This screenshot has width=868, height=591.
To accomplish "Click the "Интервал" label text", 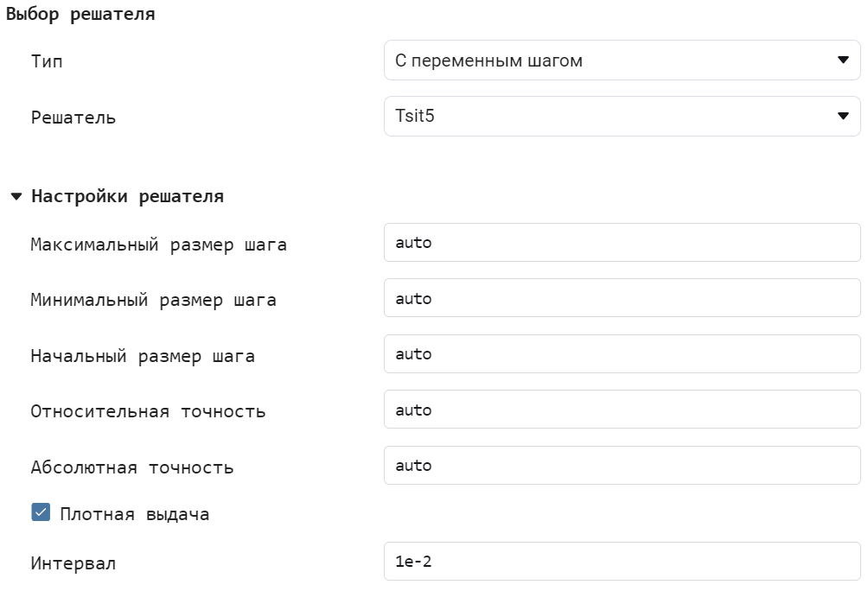I will (73, 563).
